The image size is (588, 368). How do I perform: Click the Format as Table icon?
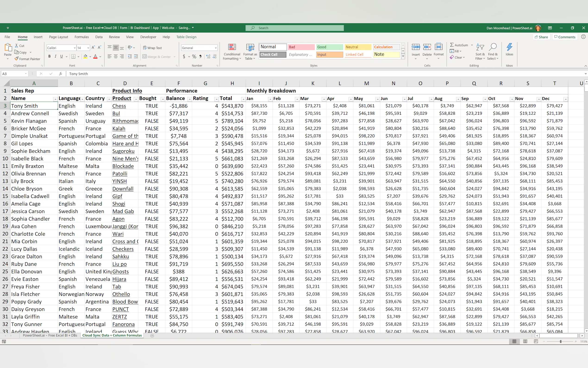(x=250, y=48)
